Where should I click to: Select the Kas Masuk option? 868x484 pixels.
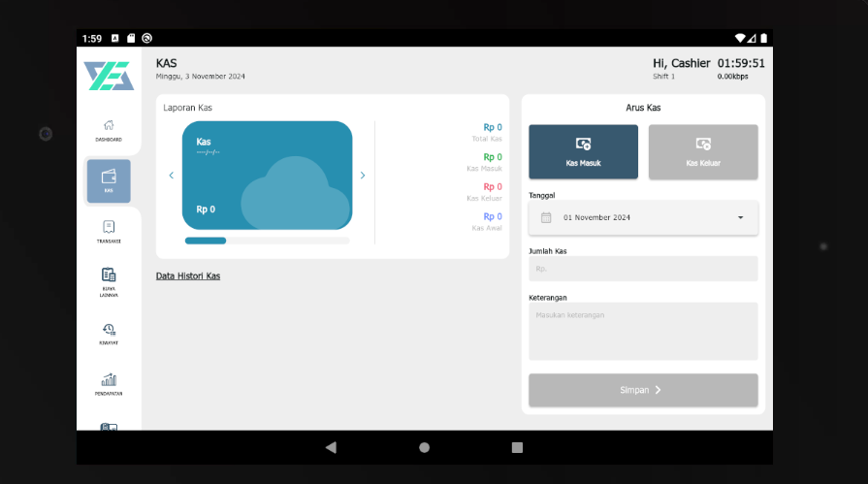click(583, 151)
